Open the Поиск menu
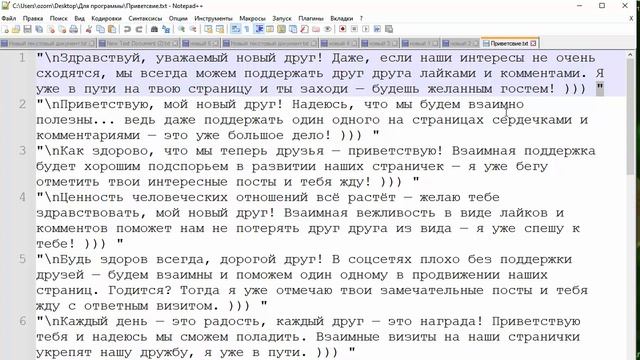 coord(58,18)
